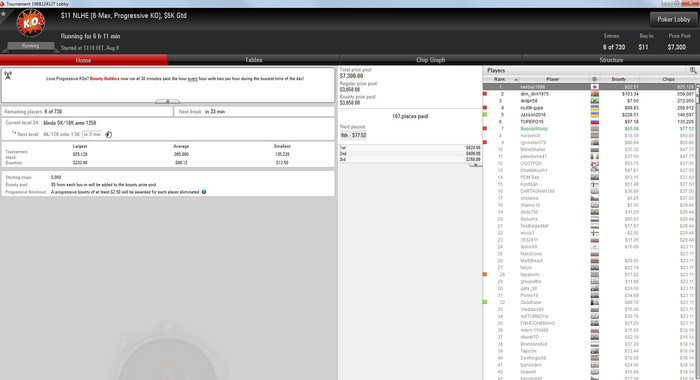Viewport: 700px width, 380px height.
Task: Click '107 places paid' text
Action: tap(410, 117)
